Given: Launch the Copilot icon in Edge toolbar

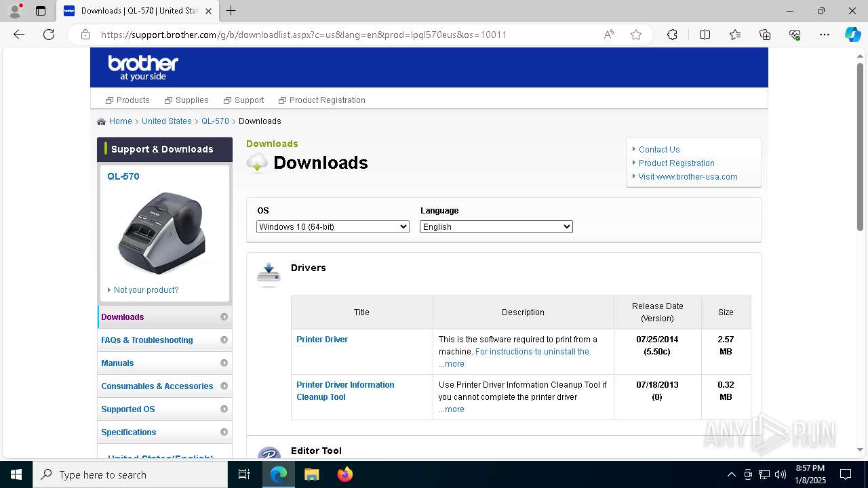Looking at the screenshot, I should [x=852, y=35].
